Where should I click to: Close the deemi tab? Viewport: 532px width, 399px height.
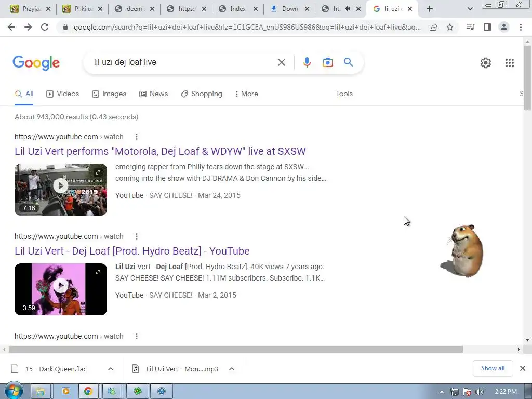click(152, 9)
